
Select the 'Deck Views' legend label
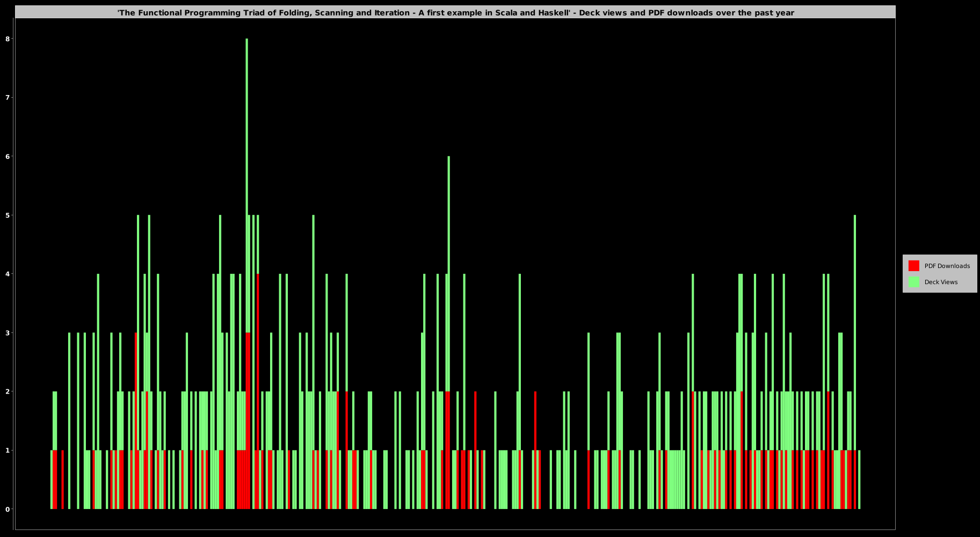click(x=941, y=282)
